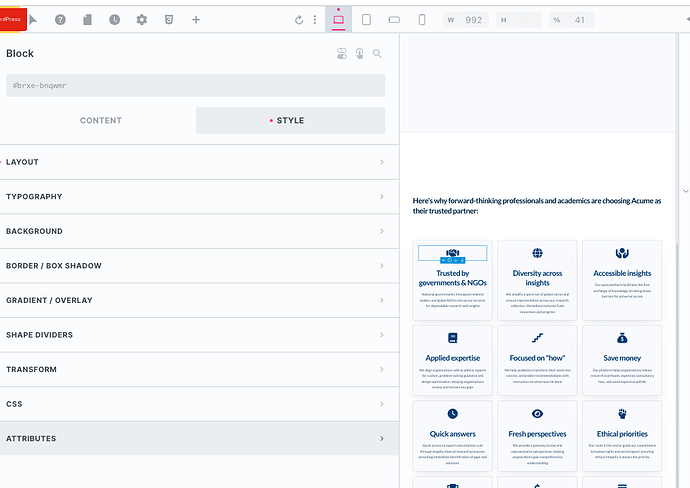
Task: Switch to the tablet portrait breakpoint
Action: click(366, 20)
